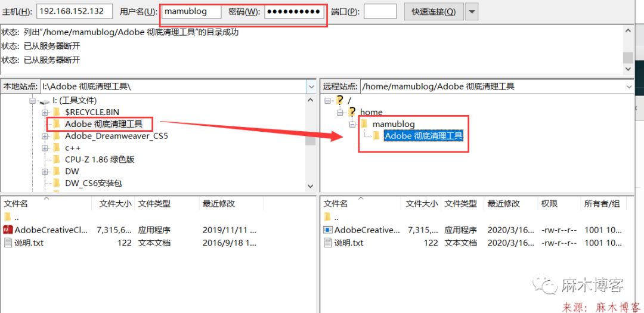Select the remote mamublog folder icon

tap(364, 124)
